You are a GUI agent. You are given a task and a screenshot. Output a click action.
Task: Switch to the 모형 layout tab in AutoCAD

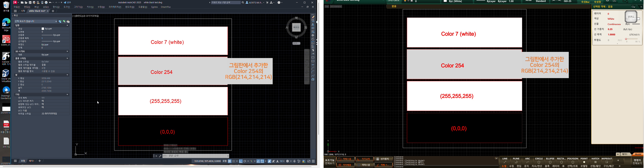click(23, 161)
